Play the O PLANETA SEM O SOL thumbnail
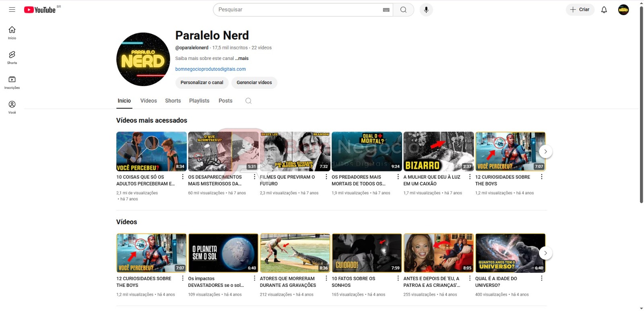This screenshot has height=311, width=644. 223,253
